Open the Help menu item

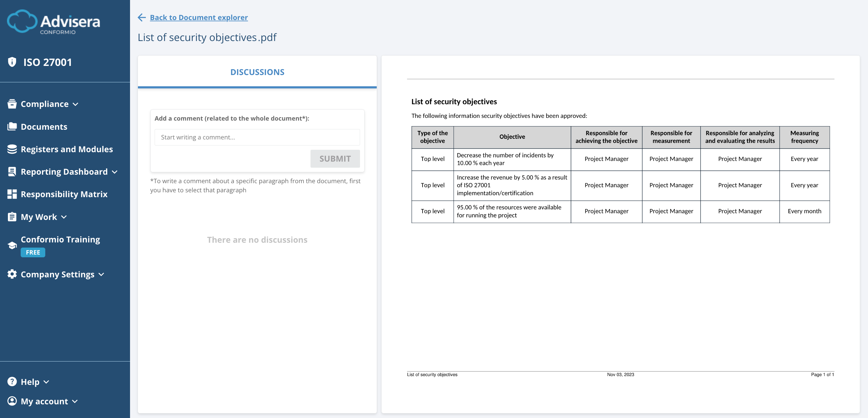pos(31,381)
